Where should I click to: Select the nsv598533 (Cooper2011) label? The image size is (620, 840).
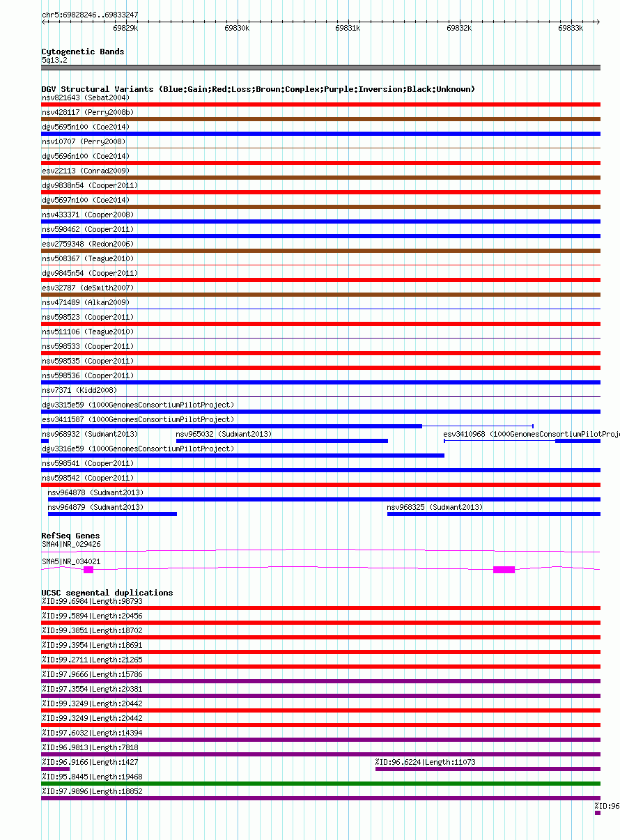tap(88, 346)
